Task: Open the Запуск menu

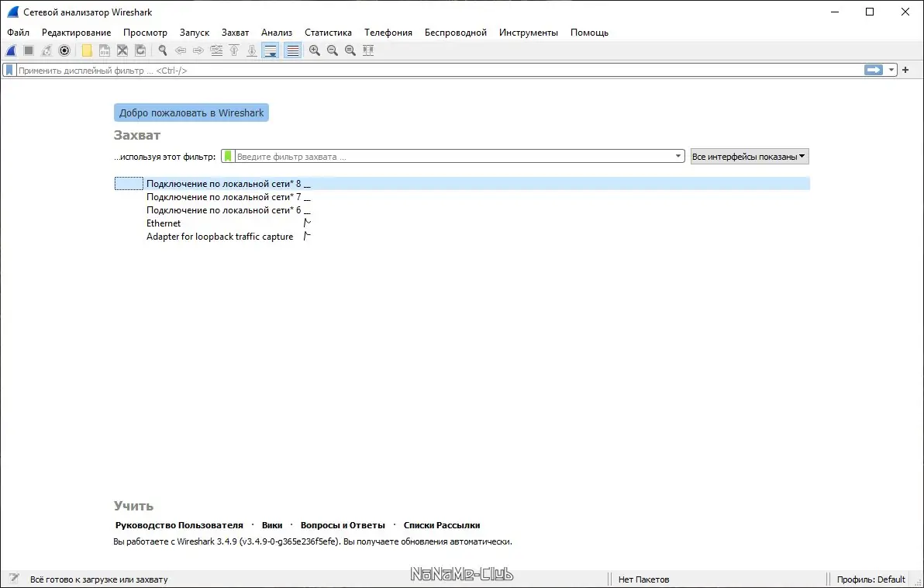Action: coord(195,33)
